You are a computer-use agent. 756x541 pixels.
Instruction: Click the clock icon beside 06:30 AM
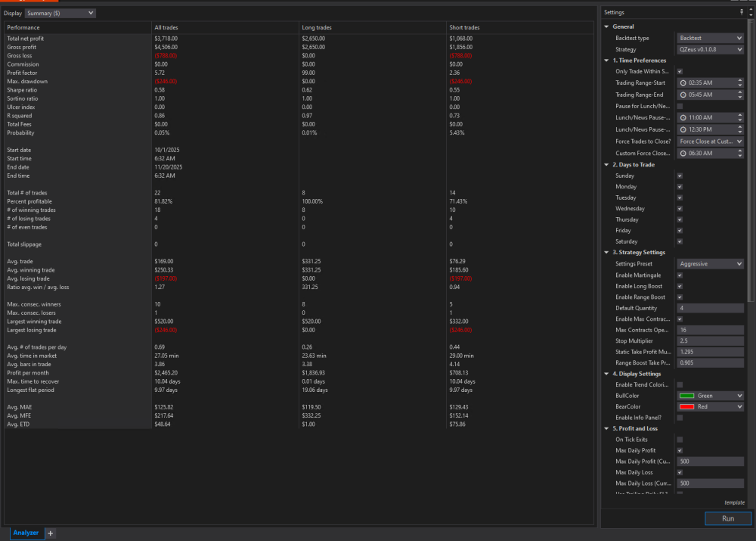pos(683,154)
